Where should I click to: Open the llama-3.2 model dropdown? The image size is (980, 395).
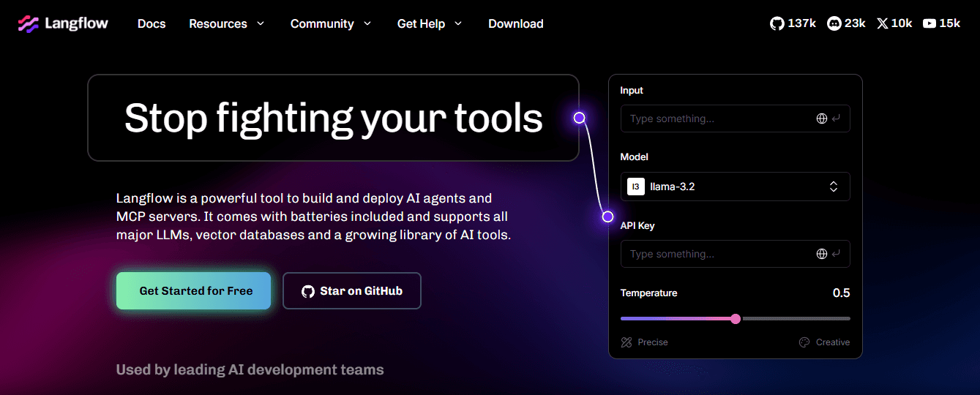tap(736, 187)
